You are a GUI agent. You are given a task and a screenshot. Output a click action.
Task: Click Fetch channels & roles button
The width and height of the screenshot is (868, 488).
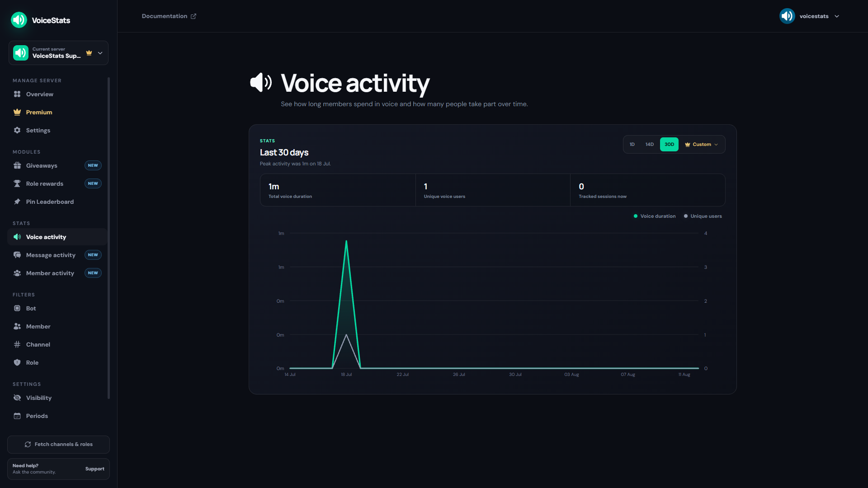[58, 444]
